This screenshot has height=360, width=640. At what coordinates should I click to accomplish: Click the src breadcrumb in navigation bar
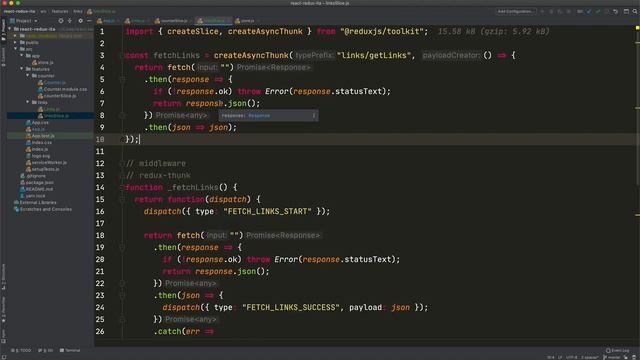(43, 11)
